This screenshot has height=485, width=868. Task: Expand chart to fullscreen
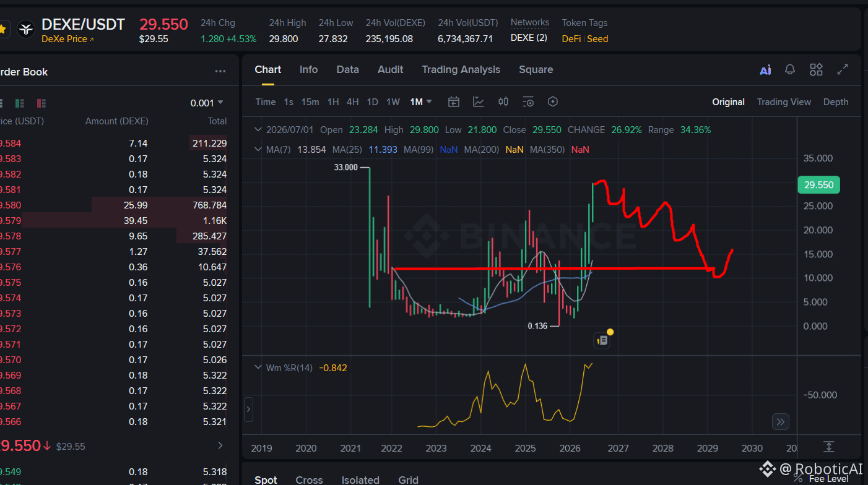842,69
